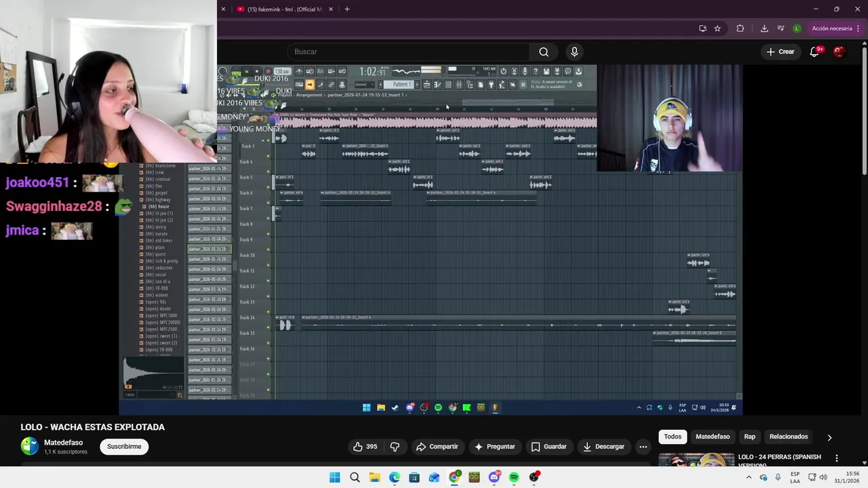868x488 pixels.
Task: Click the FL Studio play button
Action: point(247,71)
